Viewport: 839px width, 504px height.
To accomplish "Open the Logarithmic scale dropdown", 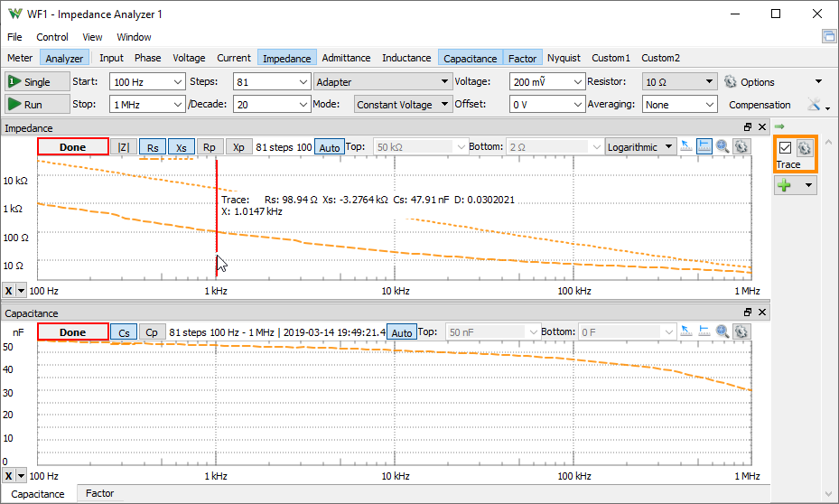I will click(640, 147).
